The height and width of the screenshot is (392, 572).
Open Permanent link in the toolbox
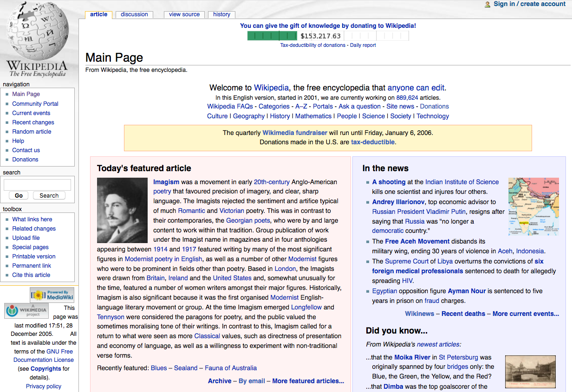tap(32, 266)
